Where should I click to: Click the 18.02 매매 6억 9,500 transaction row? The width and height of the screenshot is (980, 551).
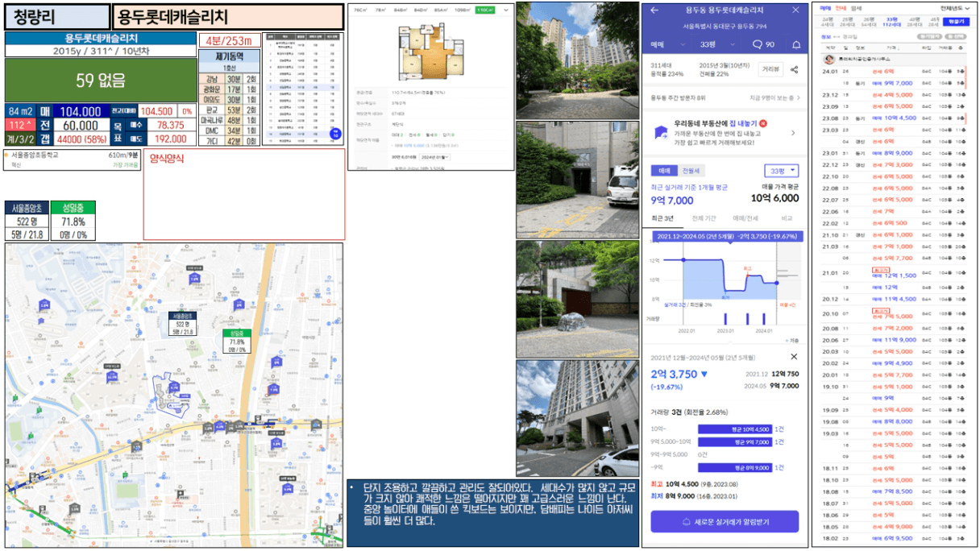coord(895,538)
